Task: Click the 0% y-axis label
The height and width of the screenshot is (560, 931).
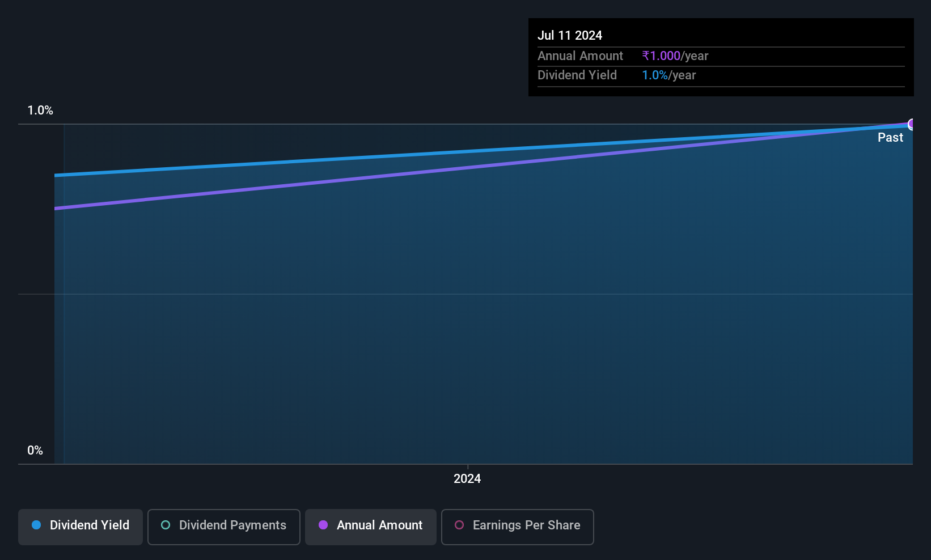Action: click(35, 451)
